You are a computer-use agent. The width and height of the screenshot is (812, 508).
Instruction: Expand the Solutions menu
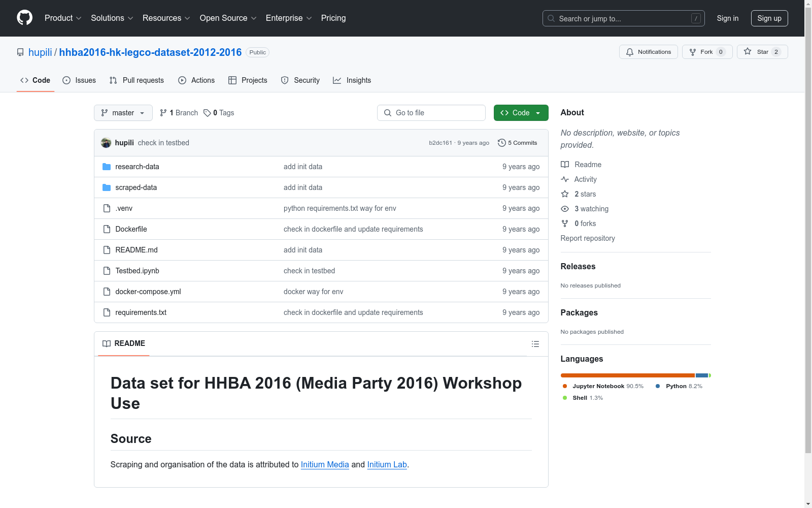click(x=112, y=18)
